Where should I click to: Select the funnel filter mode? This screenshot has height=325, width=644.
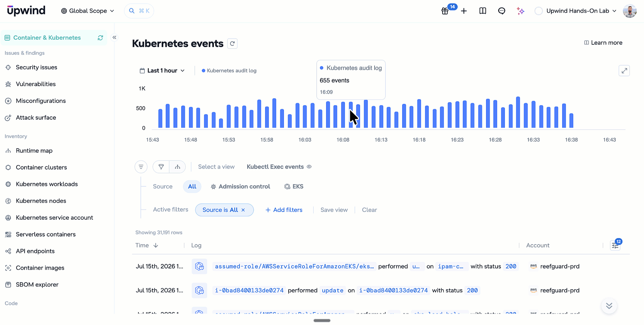[161, 167]
